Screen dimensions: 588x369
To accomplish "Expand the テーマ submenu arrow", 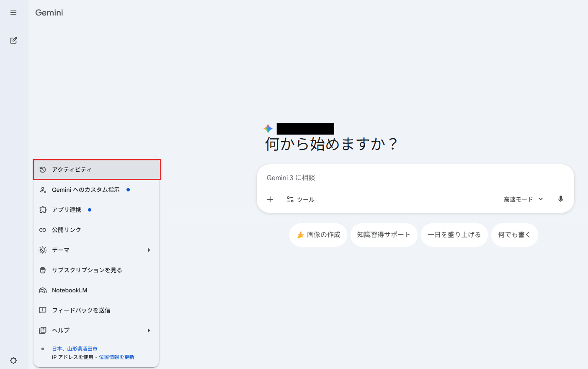I will pyautogui.click(x=149, y=250).
